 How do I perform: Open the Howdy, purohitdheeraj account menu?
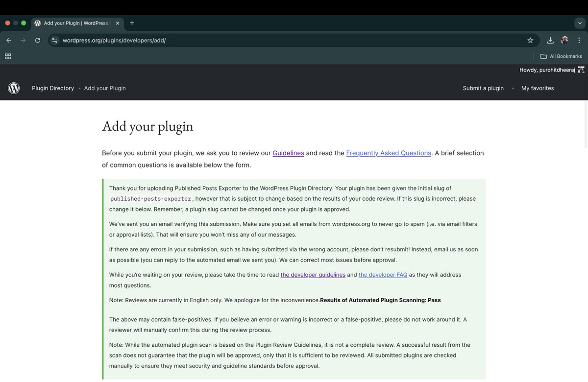pyautogui.click(x=552, y=70)
